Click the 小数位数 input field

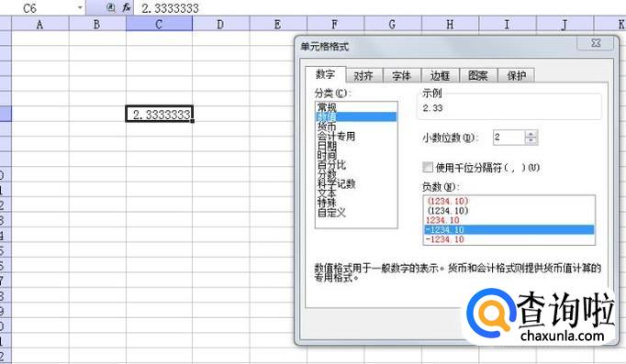pyautogui.click(x=509, y=138)
